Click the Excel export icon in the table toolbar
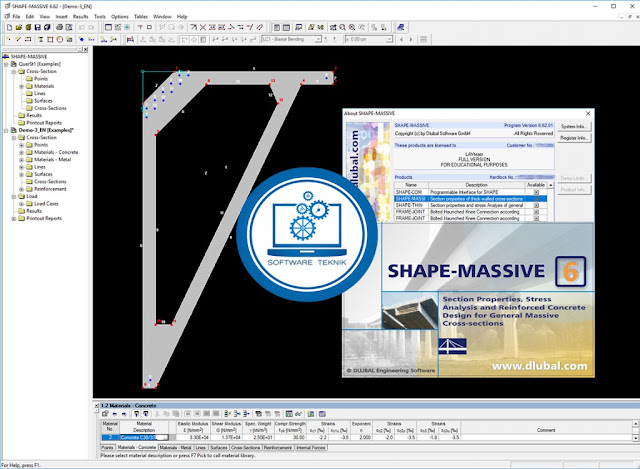Screen dimensions: 640x469 coord(311,414)
